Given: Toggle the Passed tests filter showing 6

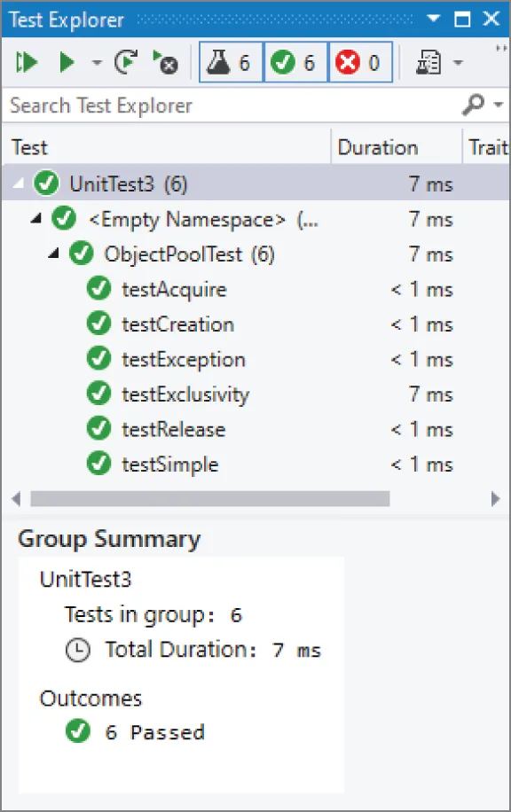Looking at the screenshot, I should coord(295,62).
